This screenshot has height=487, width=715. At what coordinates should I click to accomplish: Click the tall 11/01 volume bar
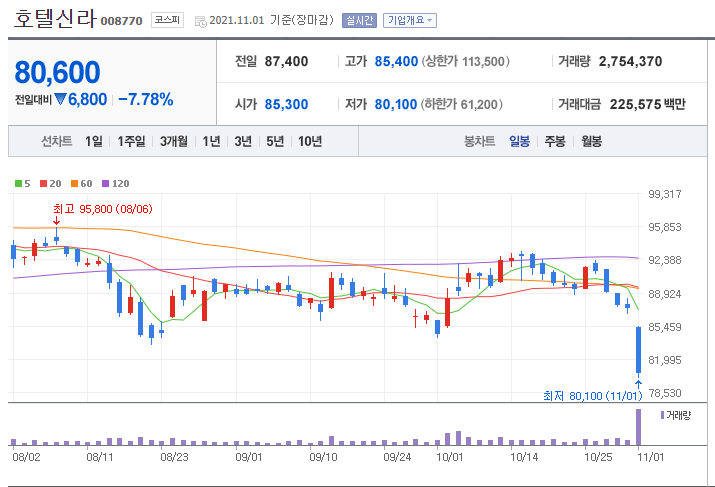click(638, 427)
